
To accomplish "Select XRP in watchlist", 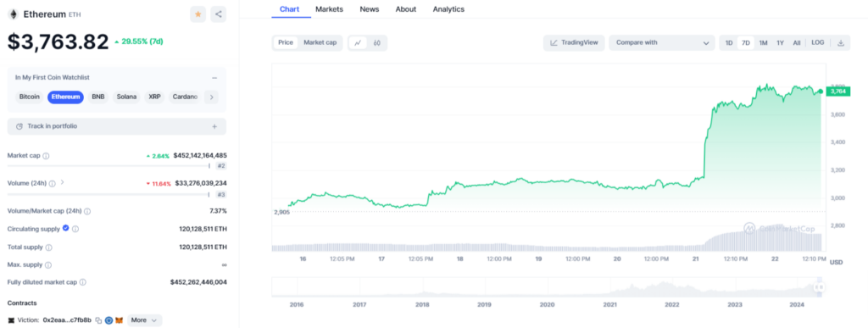I will pyautogui.click(x=154, y=97).
